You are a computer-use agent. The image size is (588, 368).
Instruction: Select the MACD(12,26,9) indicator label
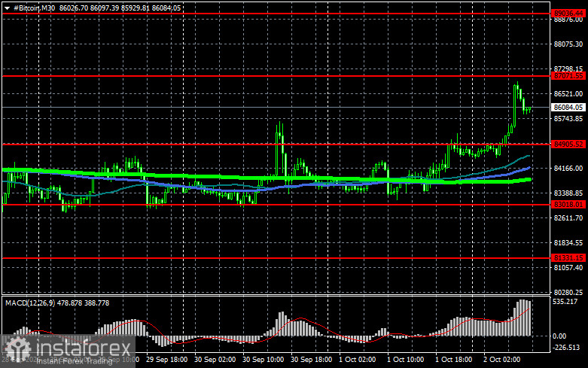click(30, 303)
